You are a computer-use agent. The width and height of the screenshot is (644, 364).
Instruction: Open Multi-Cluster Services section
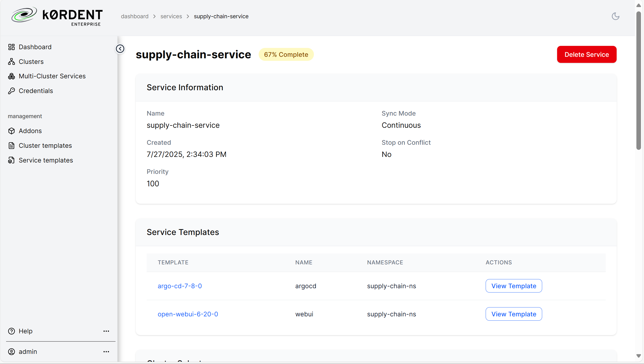(x=52, y=76)
